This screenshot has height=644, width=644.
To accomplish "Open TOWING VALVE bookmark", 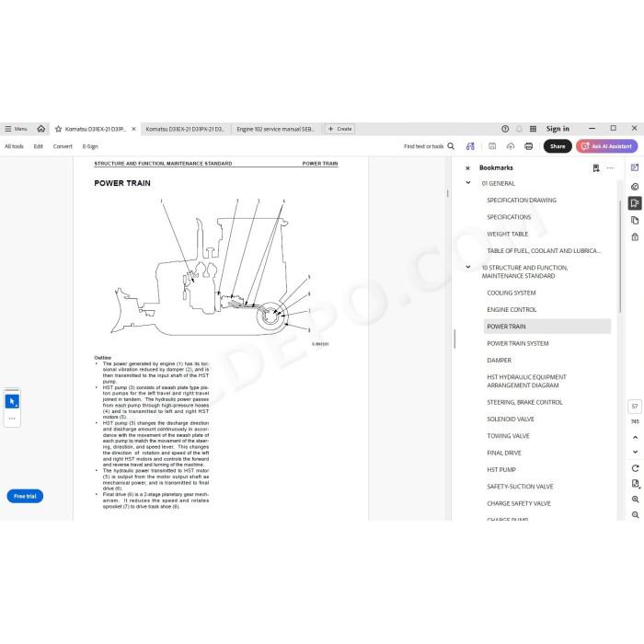I will (508, 436).
